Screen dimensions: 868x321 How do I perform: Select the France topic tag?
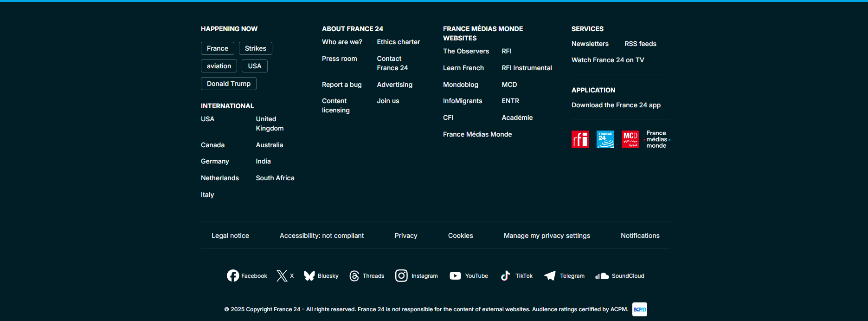pos(218,48)
